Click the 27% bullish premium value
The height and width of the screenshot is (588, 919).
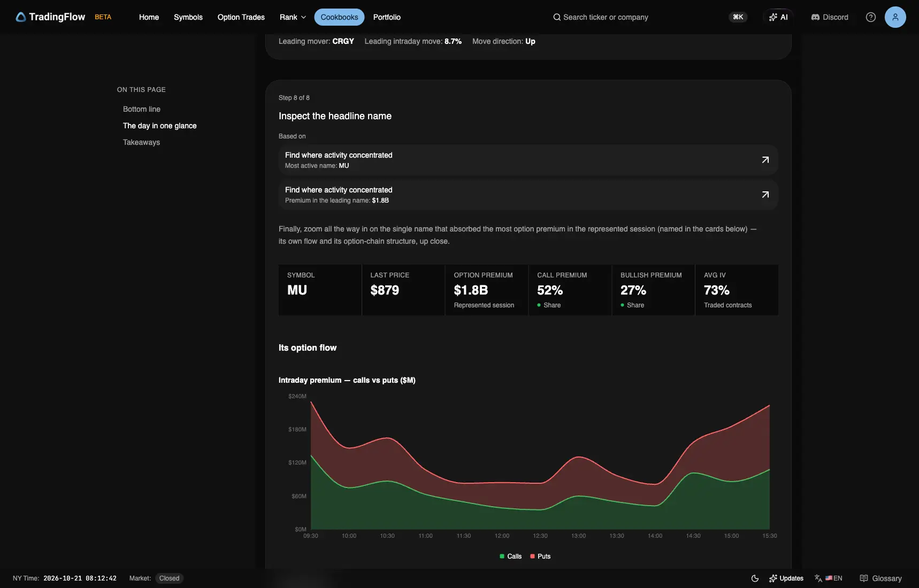[633, 290]
